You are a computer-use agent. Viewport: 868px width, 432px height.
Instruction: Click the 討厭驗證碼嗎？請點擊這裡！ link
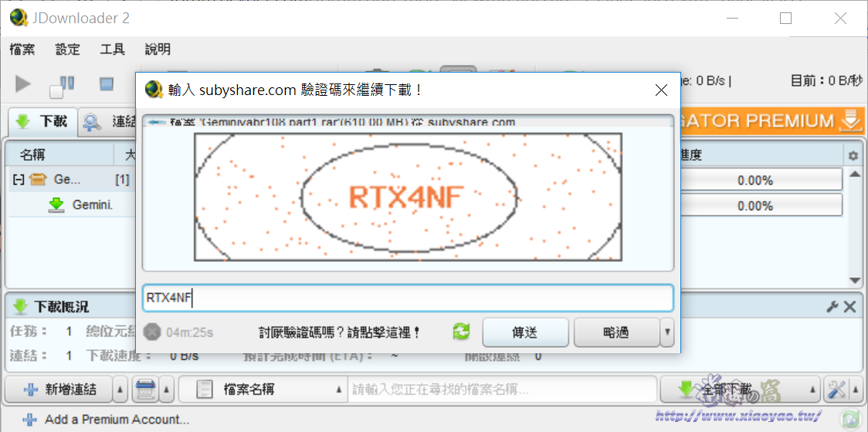339,333
